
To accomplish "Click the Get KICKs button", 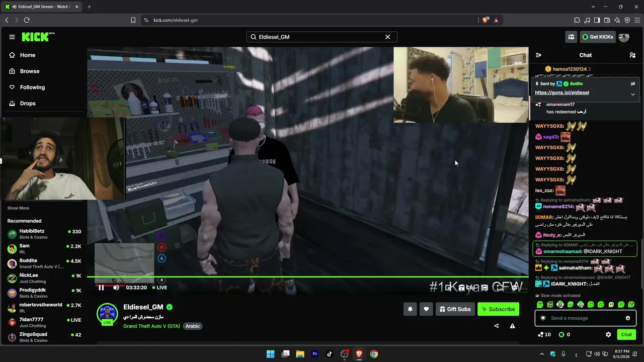I will pos(597,37).
